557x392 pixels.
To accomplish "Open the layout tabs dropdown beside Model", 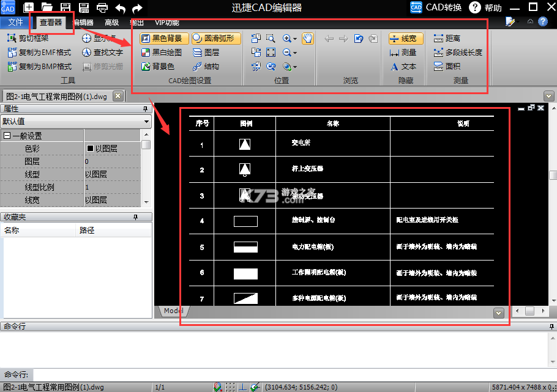I will (498, 313).
